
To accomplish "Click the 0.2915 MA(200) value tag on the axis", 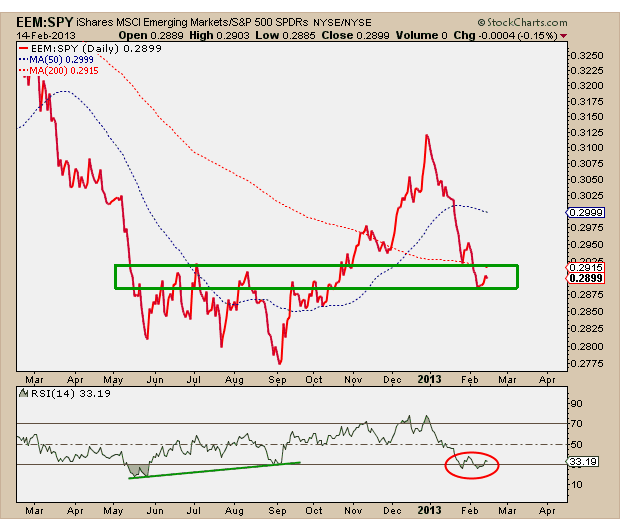I will 586,267.
